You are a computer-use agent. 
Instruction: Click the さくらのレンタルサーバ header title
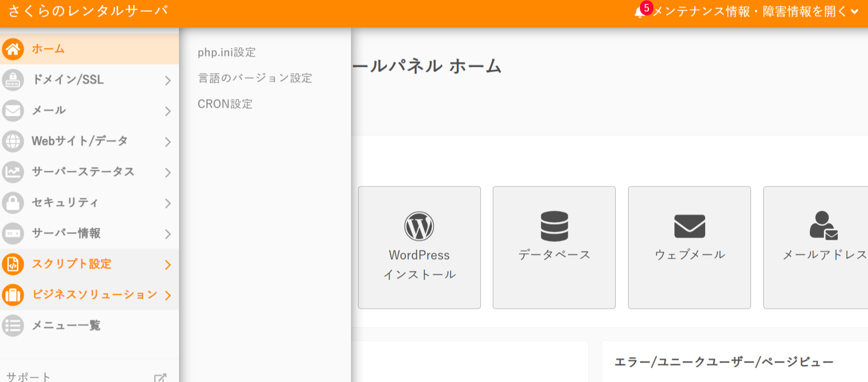click(88, 11)
